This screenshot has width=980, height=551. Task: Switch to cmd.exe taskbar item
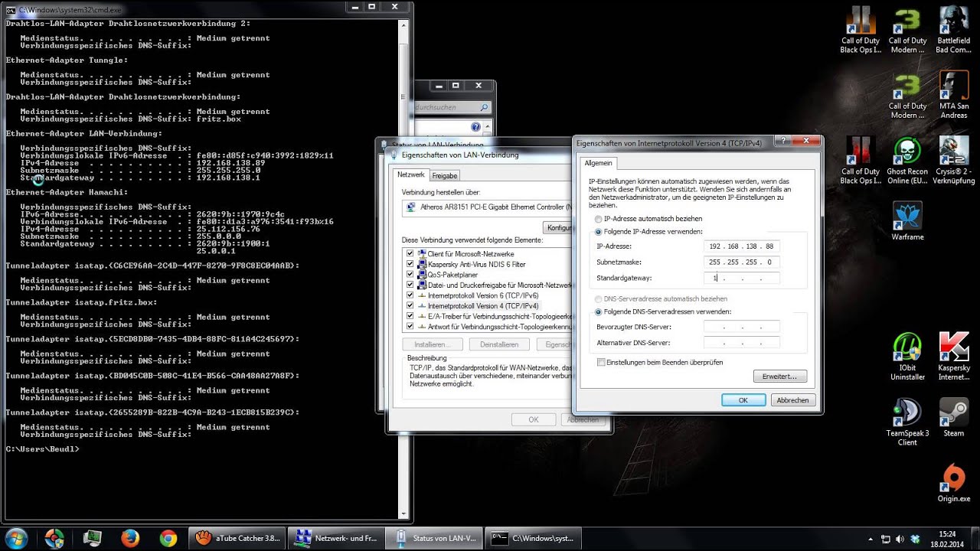point(534,538)
